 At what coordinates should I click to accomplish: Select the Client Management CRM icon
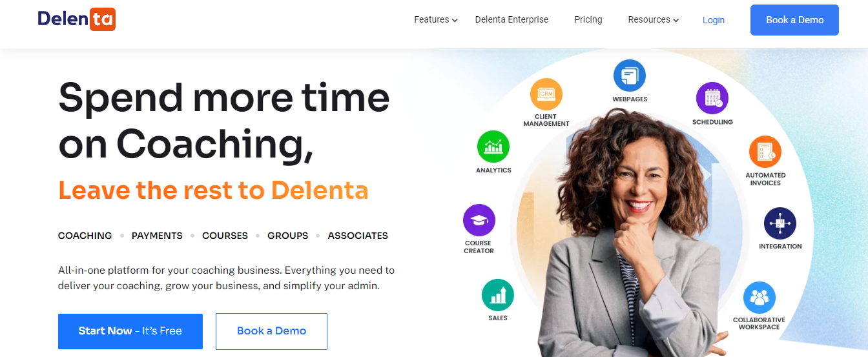click(x=546, y=95)
